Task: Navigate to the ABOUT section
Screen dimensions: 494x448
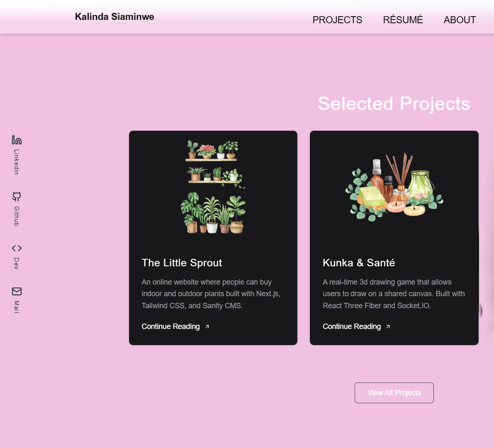Action: (x=460, y=19)
